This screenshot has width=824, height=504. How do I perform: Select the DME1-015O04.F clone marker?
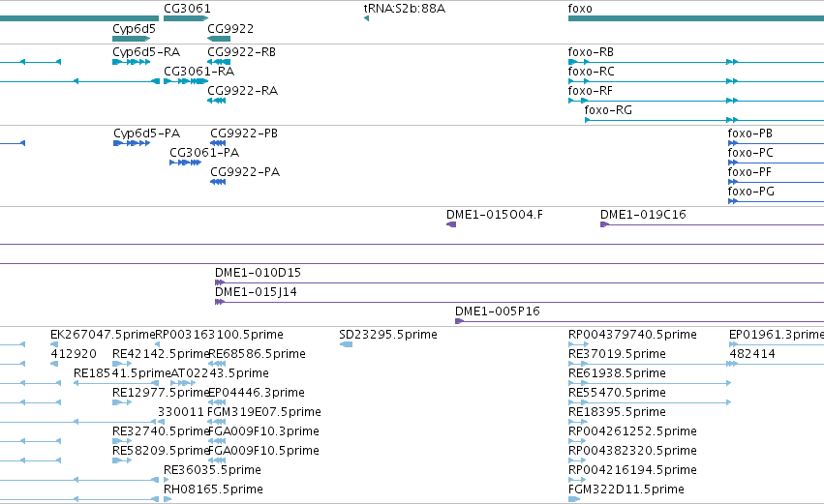click(451, 224)
